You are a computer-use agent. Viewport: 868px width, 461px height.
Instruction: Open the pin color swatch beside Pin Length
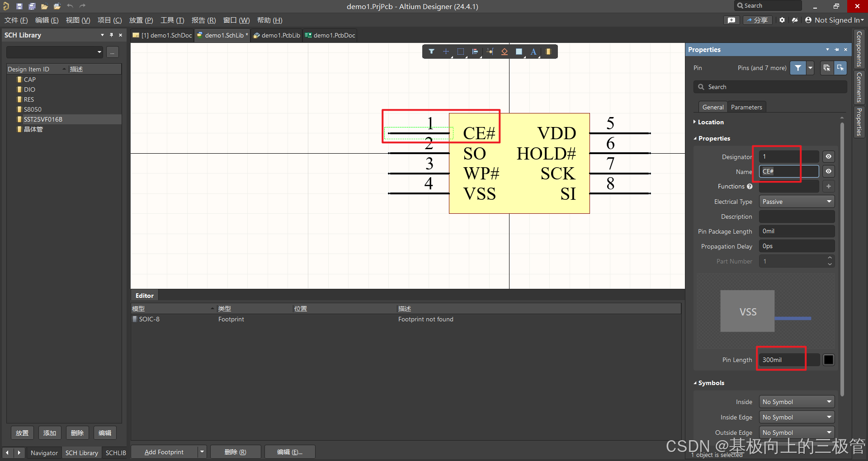tap(829, 360)
